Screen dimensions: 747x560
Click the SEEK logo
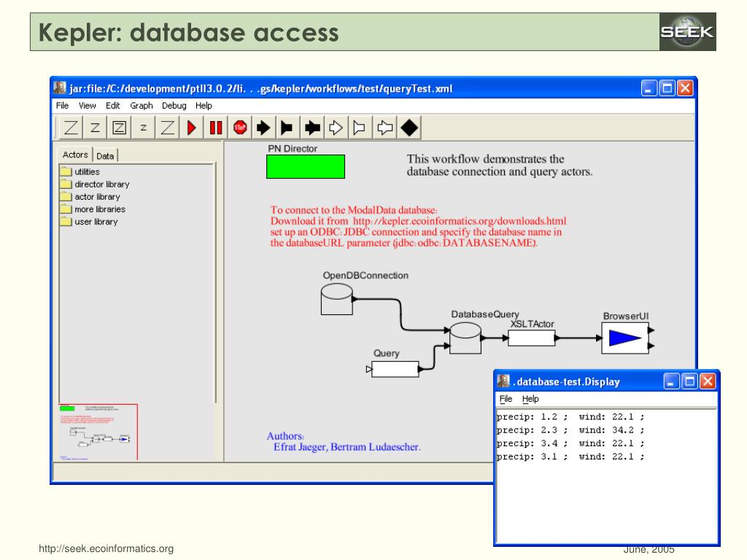(687, 32)
